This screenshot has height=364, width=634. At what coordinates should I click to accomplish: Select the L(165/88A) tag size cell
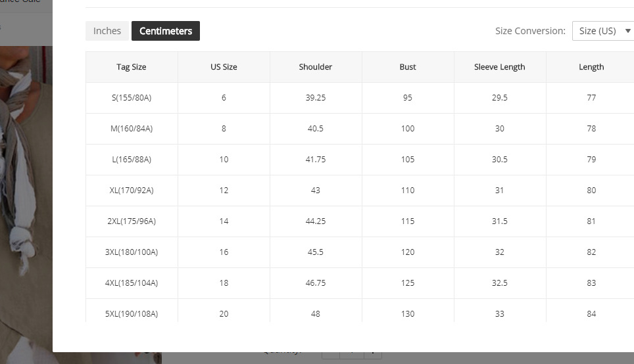(132, 160)
